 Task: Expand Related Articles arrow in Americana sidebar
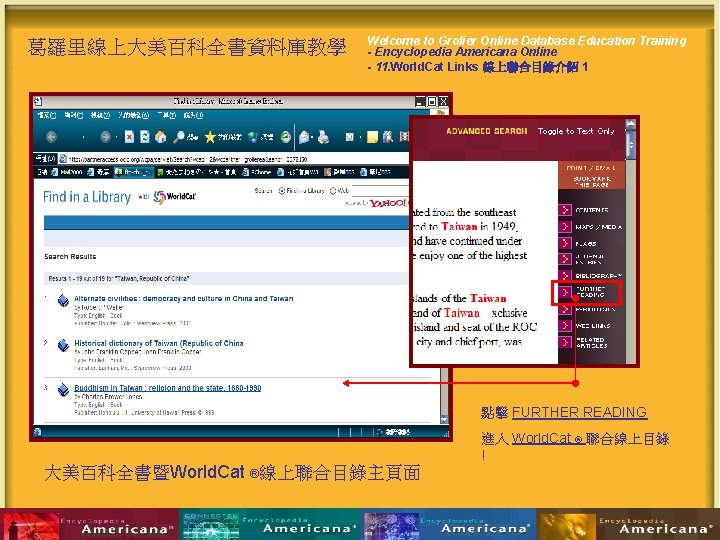pyautogui.click(x=565, y=343)
